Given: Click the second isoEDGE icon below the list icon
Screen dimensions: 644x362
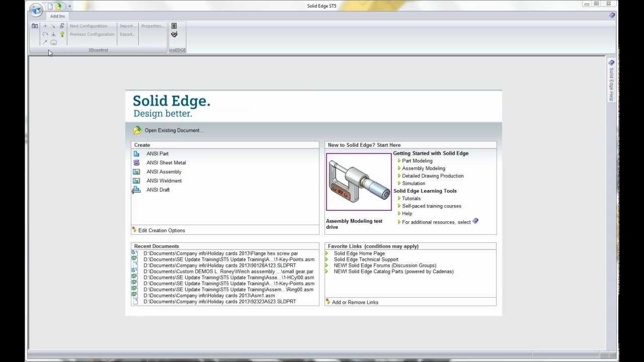Looking at the screenshot, I should (x=174, y=34).
